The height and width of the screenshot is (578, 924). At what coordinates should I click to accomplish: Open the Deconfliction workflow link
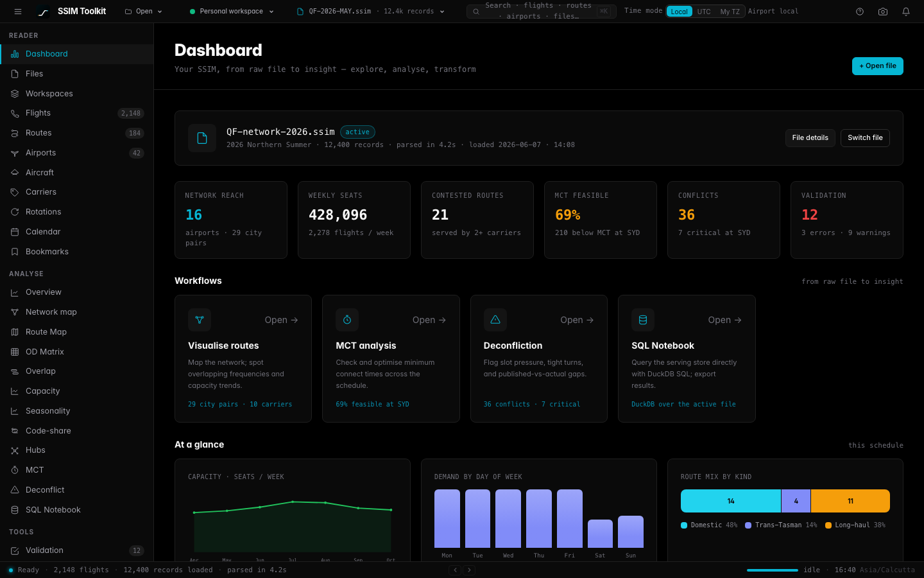tap(577, 320)
